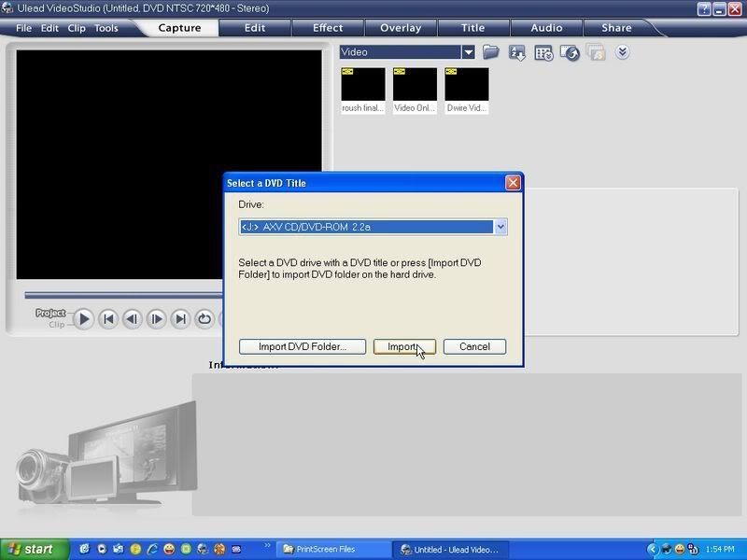Open the Effect step tab
This screenshot has height=560, width=747.
tap(327, 28)
